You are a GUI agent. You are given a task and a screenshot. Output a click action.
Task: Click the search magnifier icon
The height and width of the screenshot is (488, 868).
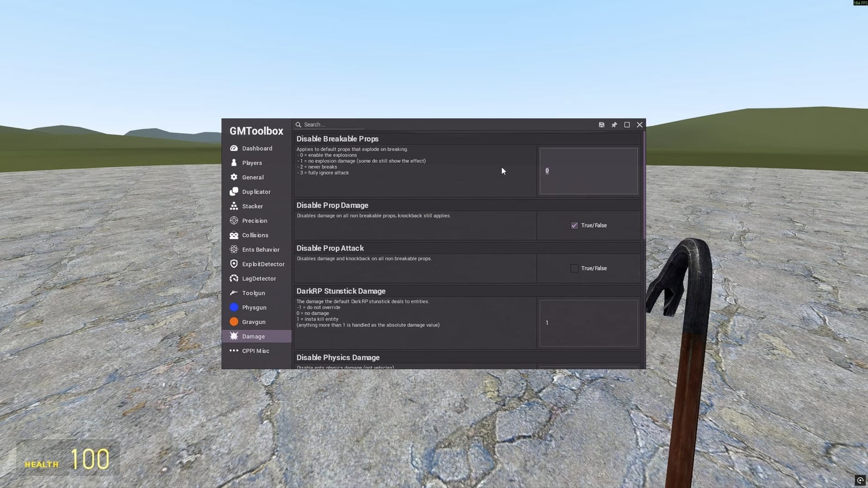[298, 125]
